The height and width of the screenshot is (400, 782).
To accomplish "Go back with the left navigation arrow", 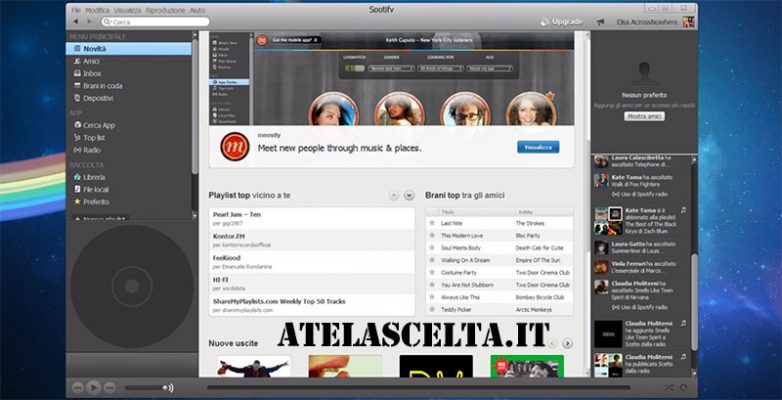I will [x=76, y=21].
